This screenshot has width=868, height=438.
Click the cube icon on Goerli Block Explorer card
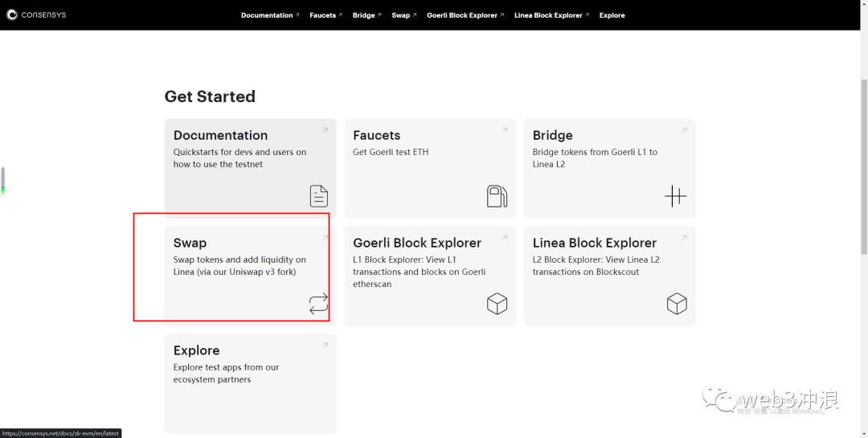click(x=497, y=304)
